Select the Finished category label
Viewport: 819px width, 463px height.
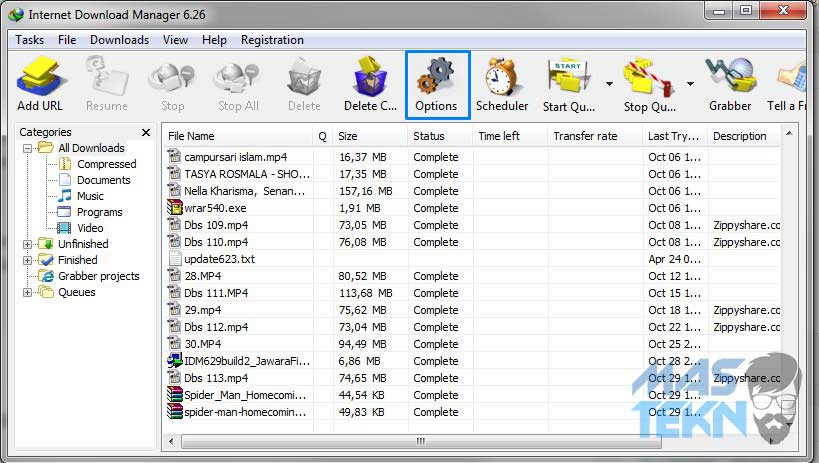[x=77, y=260]
